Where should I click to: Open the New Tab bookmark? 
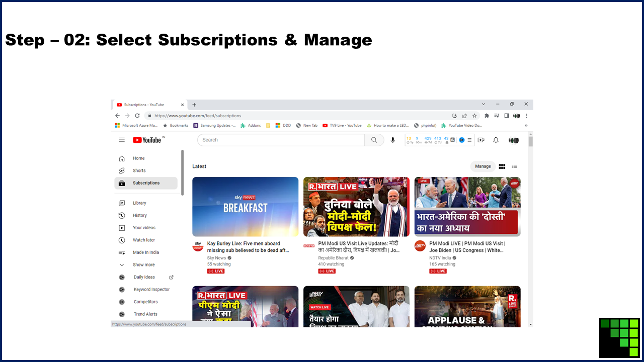point(307,126)
